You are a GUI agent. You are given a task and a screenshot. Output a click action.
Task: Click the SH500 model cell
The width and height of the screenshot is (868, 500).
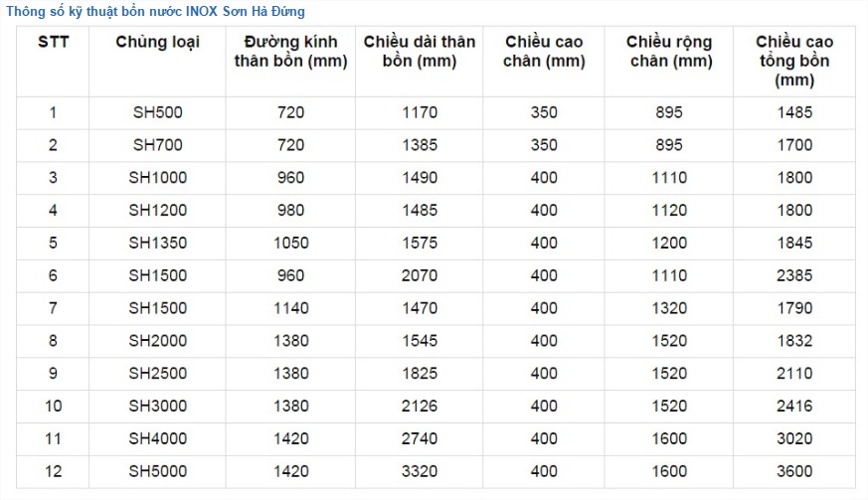click(x=158, y=112)
